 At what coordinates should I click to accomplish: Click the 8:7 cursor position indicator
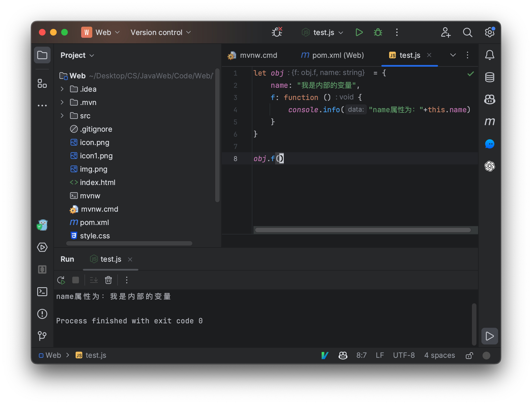pos(361,355)
